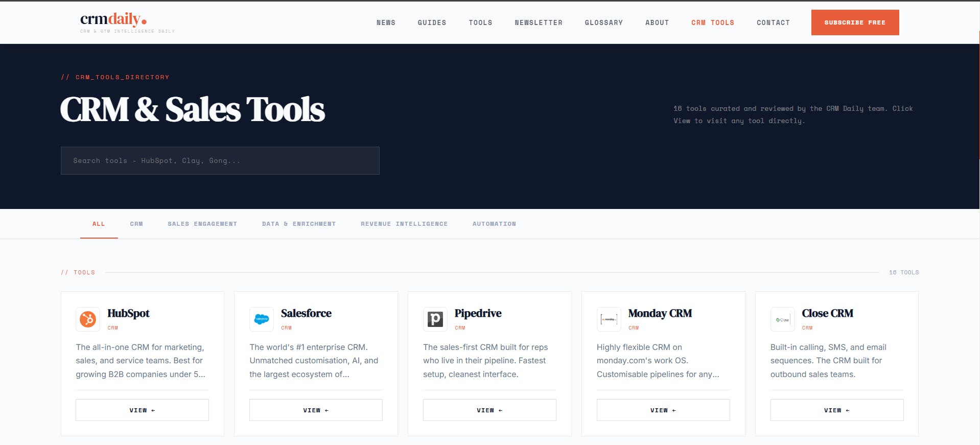Image resolution: width=980 pixels, height=445 pixels.
Task: Click the Monday CRM card title
Action: 660,313
